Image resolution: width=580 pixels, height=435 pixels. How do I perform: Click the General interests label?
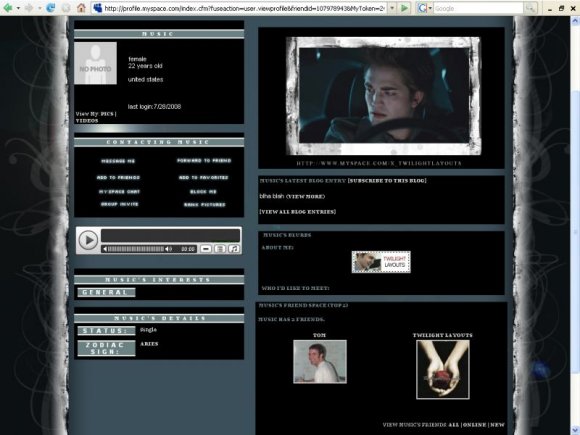click(106, 292)
